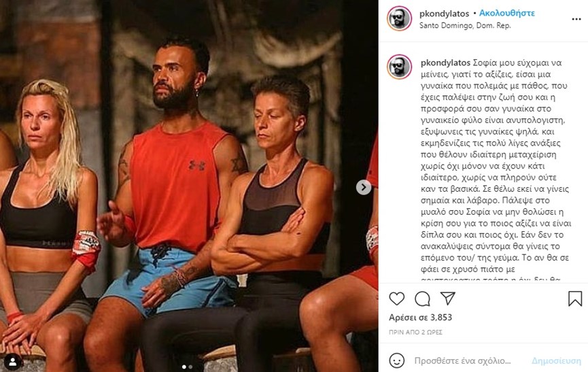The width and height of the screenshot is (588, 372).
Task: Click the profile avatar beside the caption
Action: (400, 67)
